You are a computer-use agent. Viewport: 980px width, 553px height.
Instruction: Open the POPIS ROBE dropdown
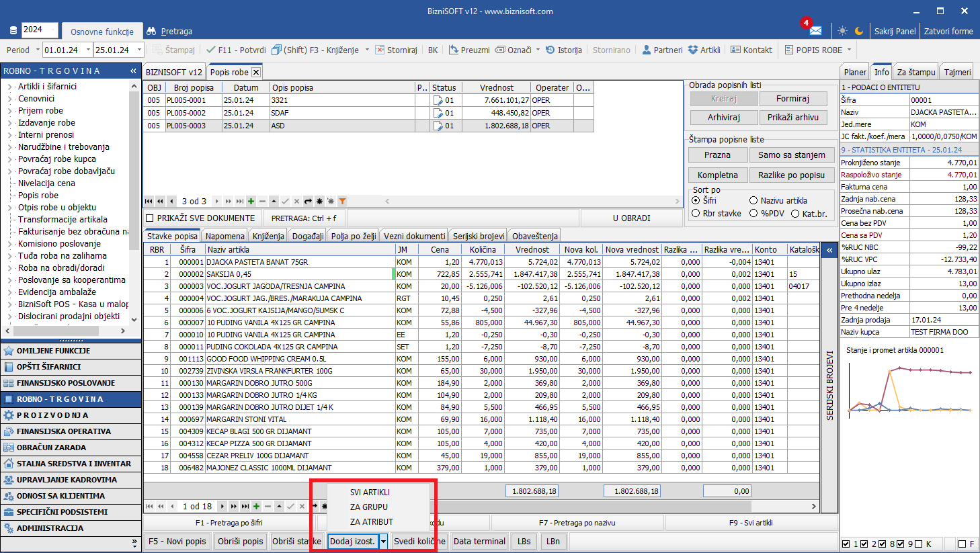coord(849,50)
